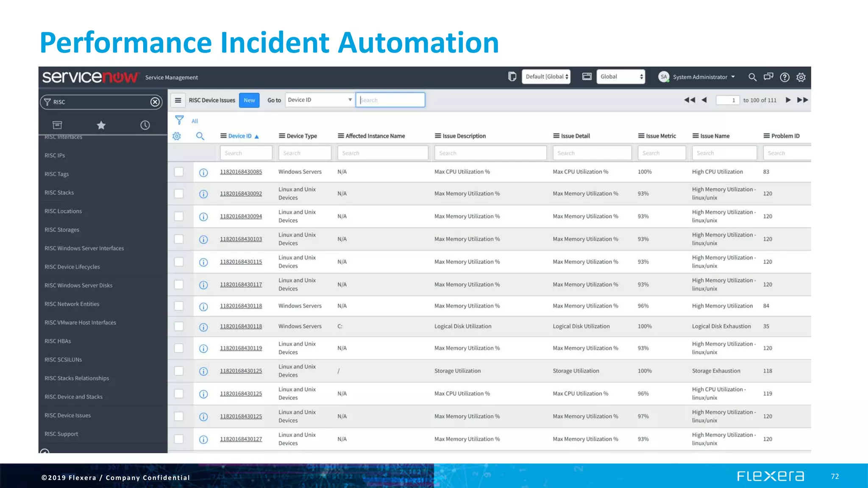Image resolution: width=868 pixels, height=488 pixels.
Task: Open the system settings gear icon
Action: point(801,77)
